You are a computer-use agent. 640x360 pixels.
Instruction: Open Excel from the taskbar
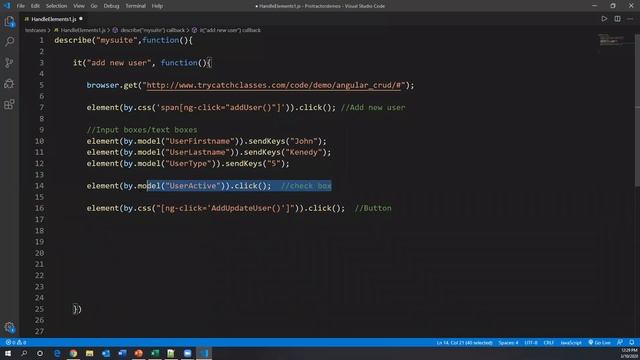[x=155, y=353]
